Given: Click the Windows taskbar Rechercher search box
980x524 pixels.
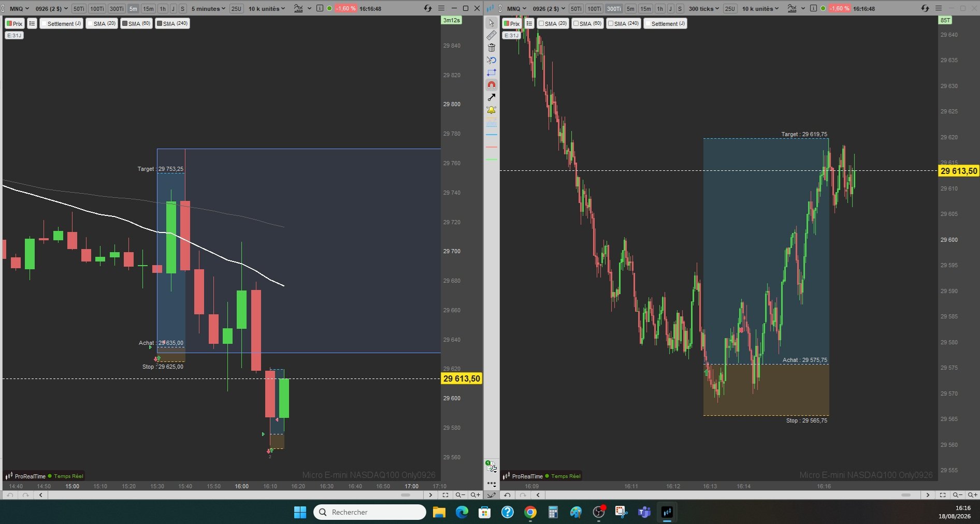Looking at the screenshot, I should click(x=370, y=512).
